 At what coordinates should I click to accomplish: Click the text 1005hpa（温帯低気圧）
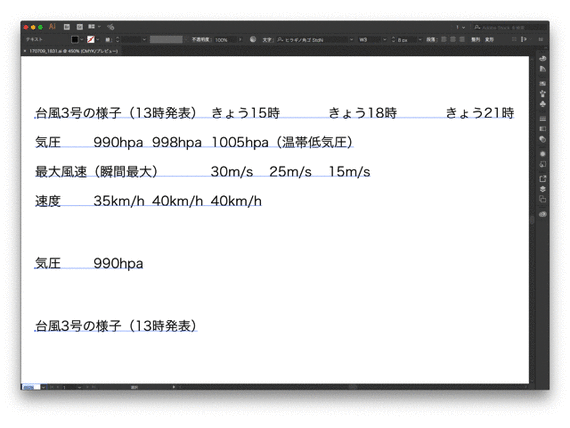282,142
